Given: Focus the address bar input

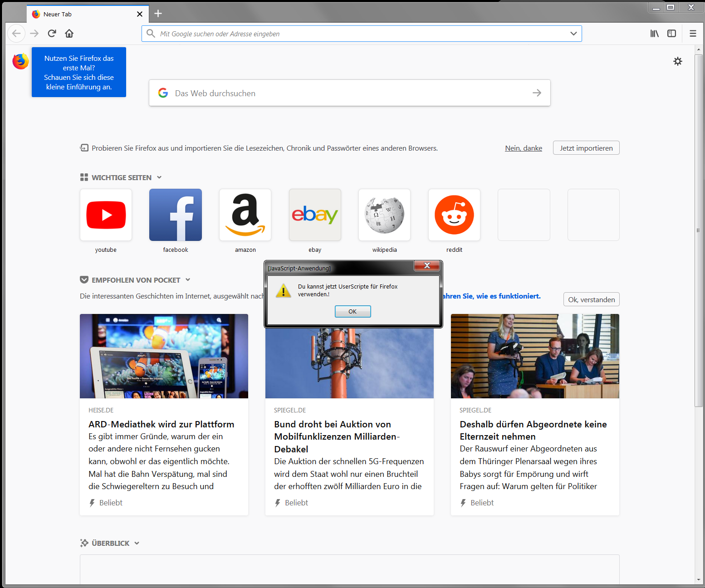Looking at the screenshot, I should coord(362,34).
